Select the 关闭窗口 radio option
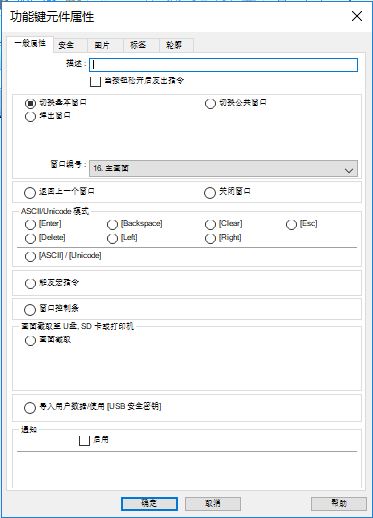 210,192
